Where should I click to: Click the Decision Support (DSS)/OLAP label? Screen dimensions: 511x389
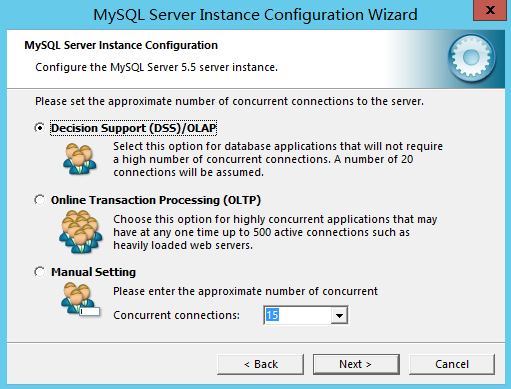[133, 128]
